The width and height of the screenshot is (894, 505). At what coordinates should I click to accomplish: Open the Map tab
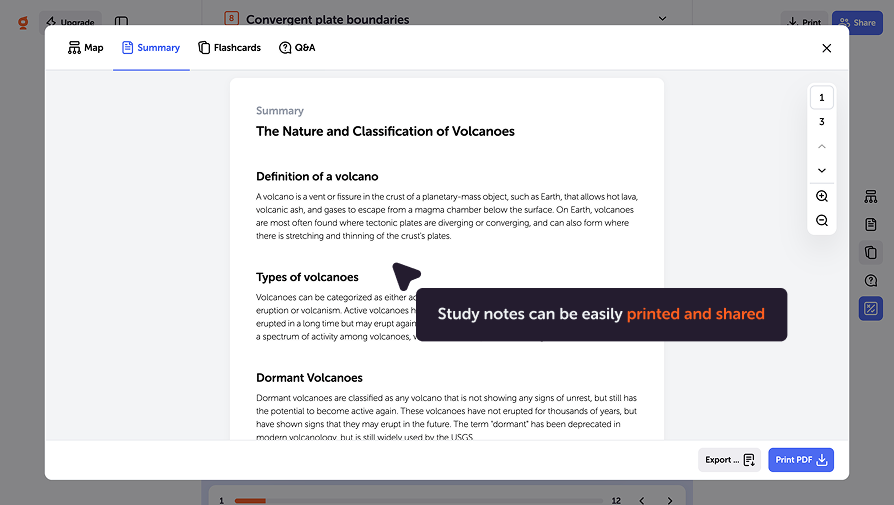coord(86,48)
